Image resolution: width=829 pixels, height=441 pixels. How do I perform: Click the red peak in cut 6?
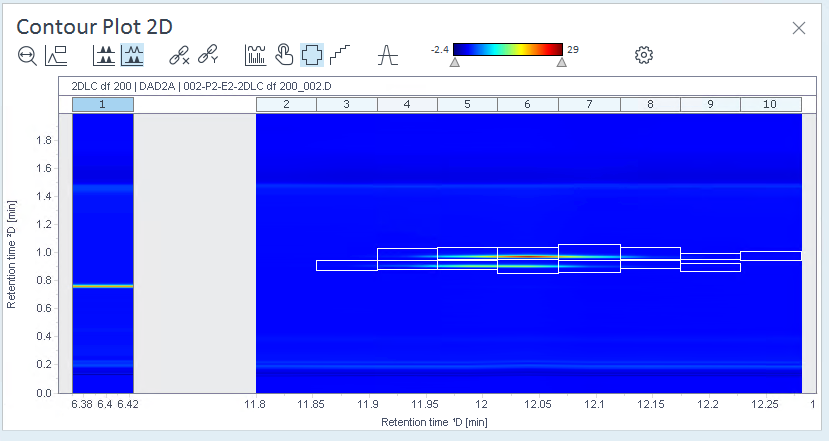click(528, 257)
